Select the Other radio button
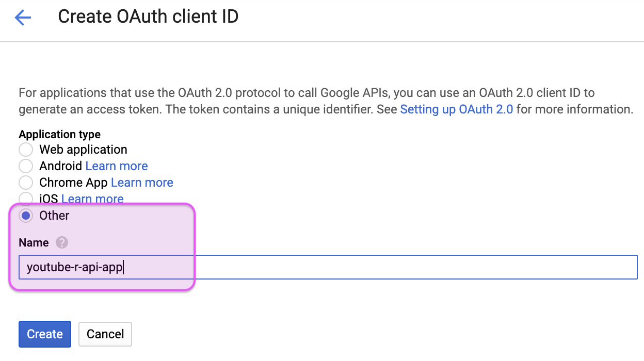The width and height of the screenshot is (644, 361). (26, 216)
